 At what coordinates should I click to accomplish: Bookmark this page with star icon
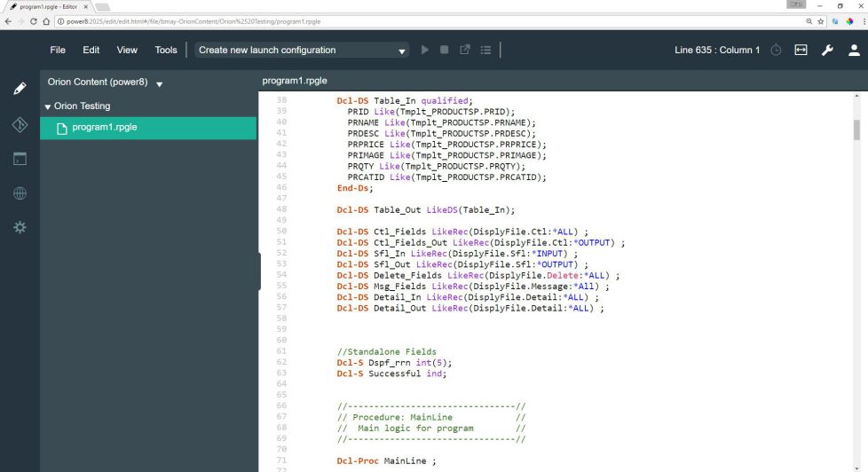pyautogui.click(x=821, y=21)
